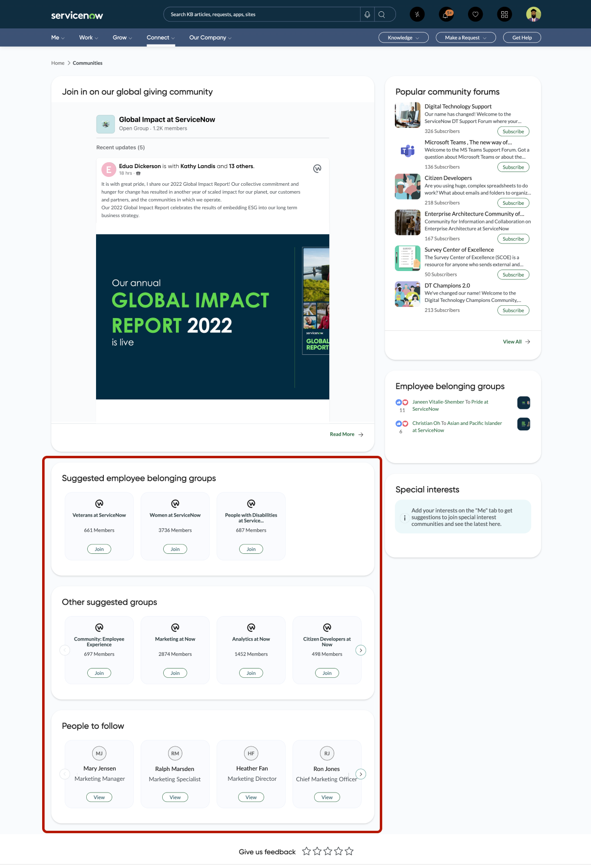The width and height of the screenshot is (591, 868).
Task: Expand the Me menu
Action: point(58,38)
